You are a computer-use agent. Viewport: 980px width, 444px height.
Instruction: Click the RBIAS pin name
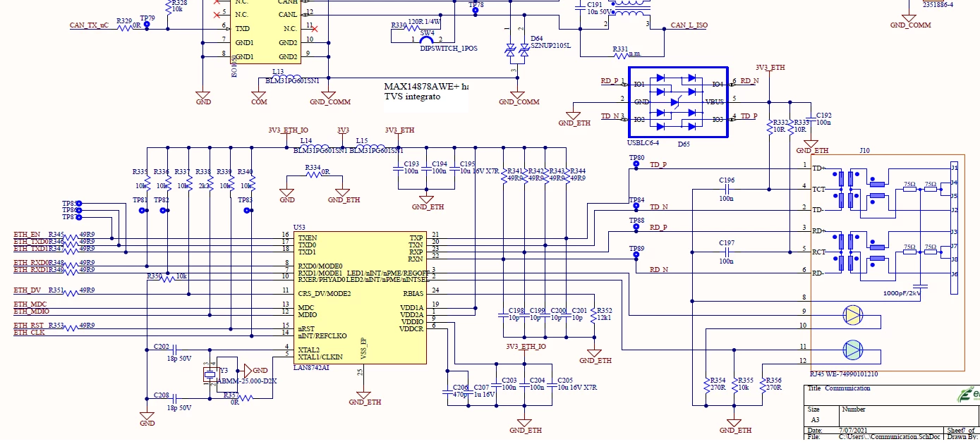tap(413, 293)
